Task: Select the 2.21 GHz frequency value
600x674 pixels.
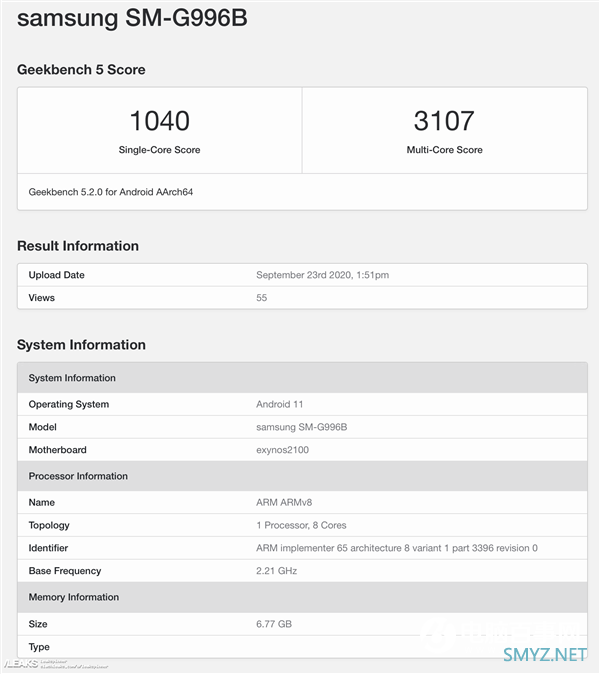Action: click(276, 571)
